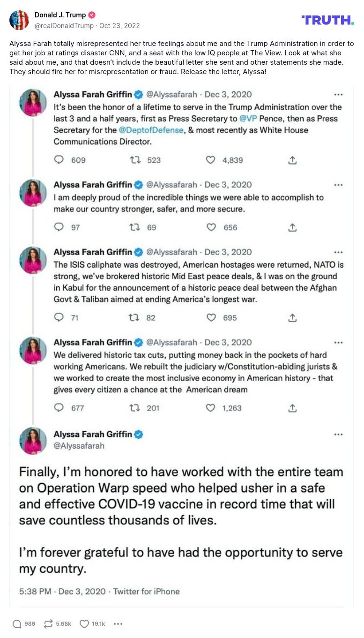Viewport: 364px width, 638px height.
Task: Retweet the ISIS caliphate tweet with 82 retweets
Action: pyautogui.click(x=134, y=317)
